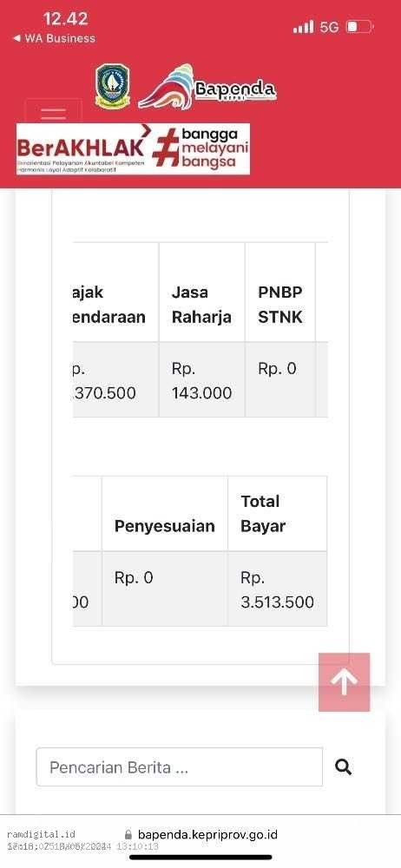401x868 pixels.
Task: Select the Penyesuaian column header
Action: tap(165, 514)
